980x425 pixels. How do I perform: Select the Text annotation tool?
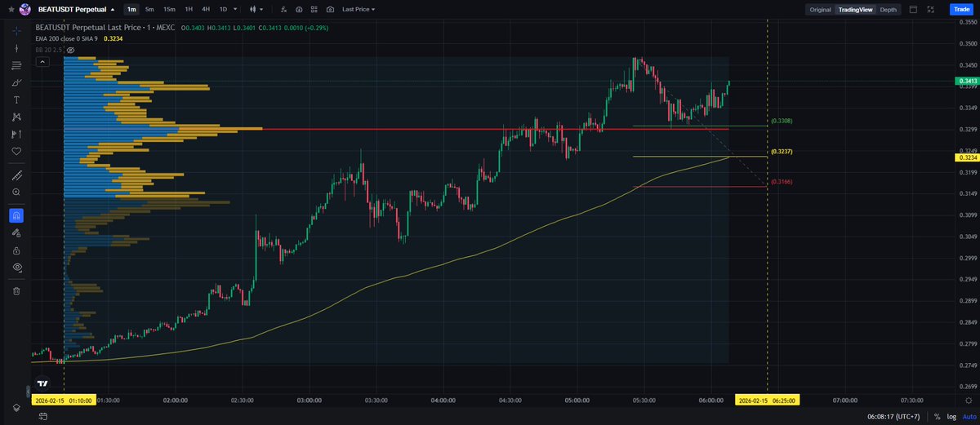point(16,100)
